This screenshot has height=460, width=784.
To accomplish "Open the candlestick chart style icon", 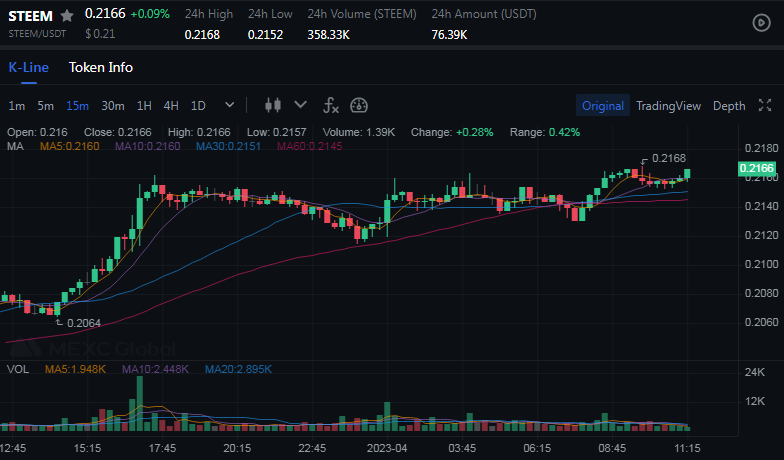I will coord(274,105).
